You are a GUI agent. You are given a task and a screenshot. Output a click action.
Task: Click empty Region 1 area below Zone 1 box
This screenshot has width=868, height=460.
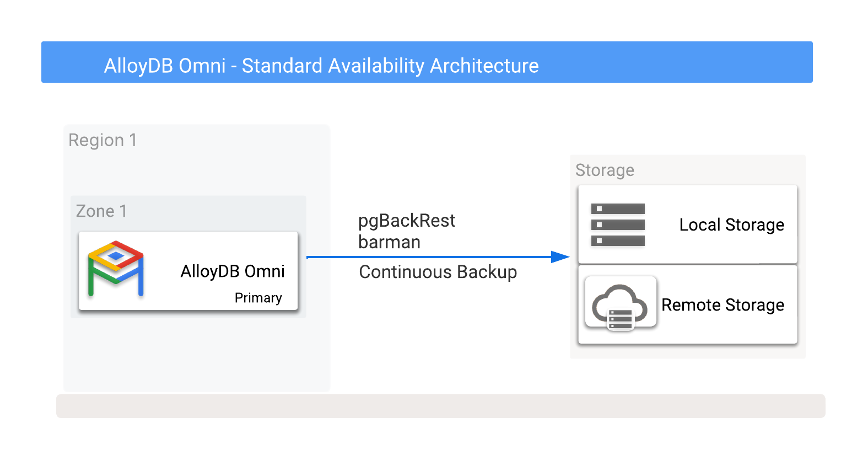click(196, 354)
